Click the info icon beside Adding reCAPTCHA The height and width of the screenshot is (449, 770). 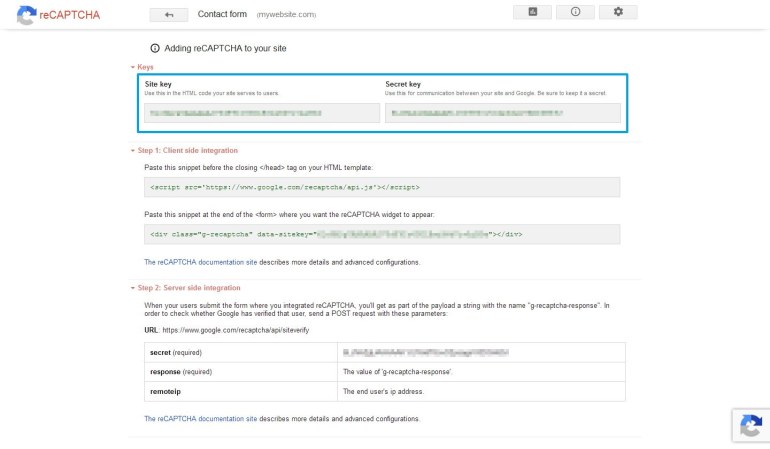(155, 48)
